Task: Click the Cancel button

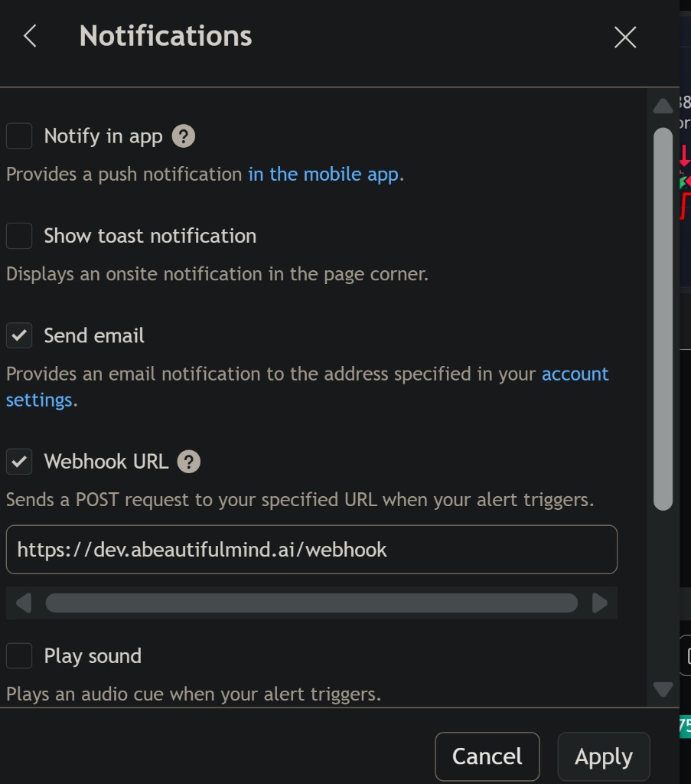Action: pyautogui.click(x=487, y=756)
